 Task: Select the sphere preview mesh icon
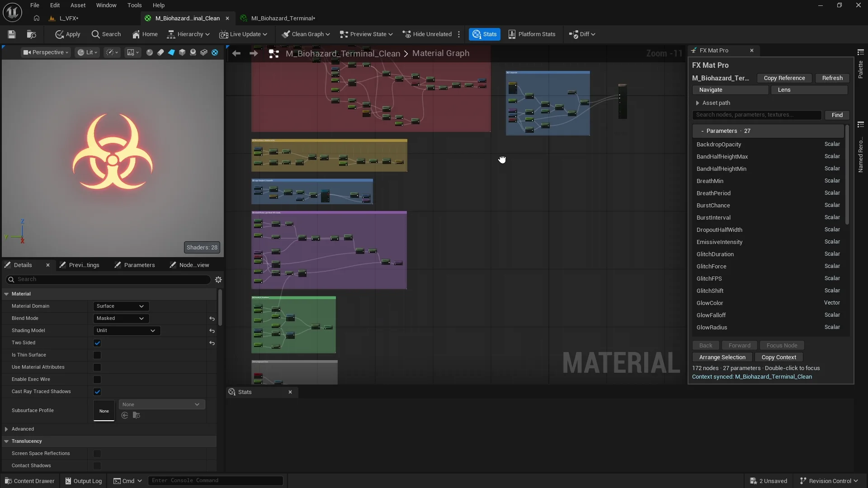click(150, 52)
